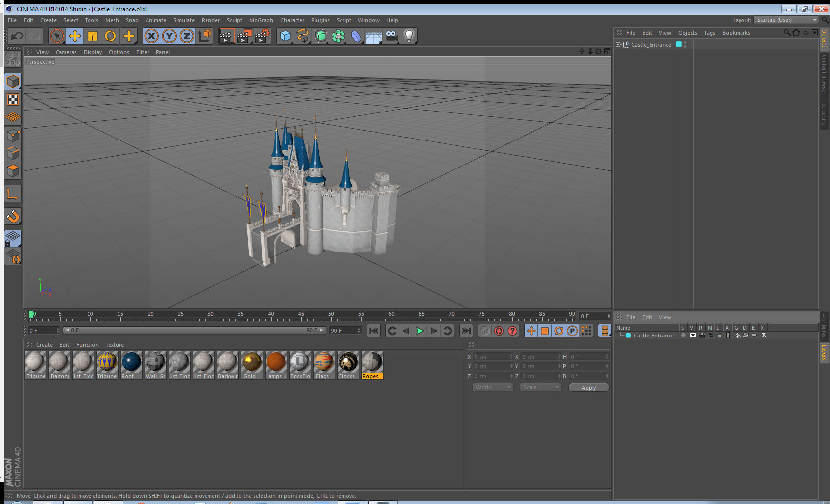Toggle Y axis lock
Image resolution: width=830 pixels, height=504 pixels.
(169, 36)
